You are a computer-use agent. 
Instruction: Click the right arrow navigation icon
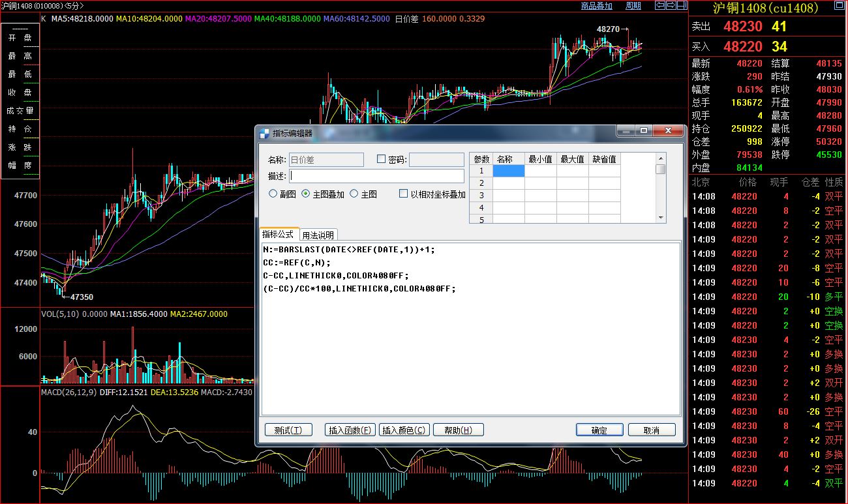point(671,5)
